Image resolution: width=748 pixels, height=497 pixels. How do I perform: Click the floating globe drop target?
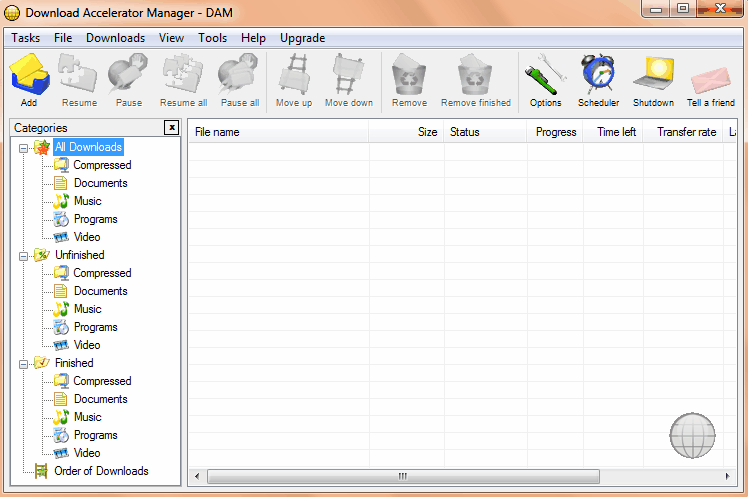(x=692, y=435)
